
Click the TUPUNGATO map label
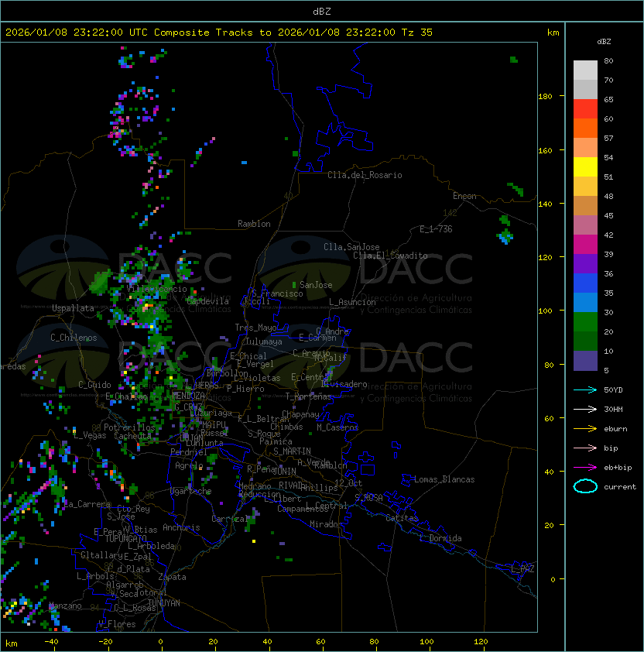pos(125,538)
